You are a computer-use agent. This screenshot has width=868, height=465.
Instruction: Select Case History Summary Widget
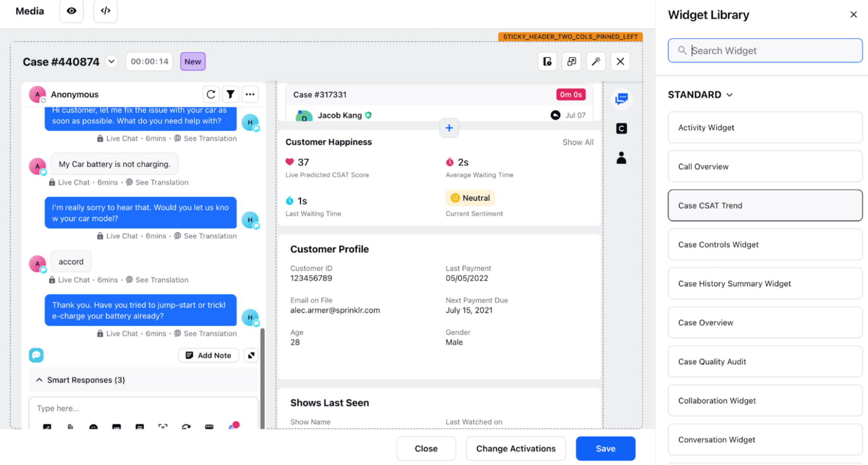point(765,284)
